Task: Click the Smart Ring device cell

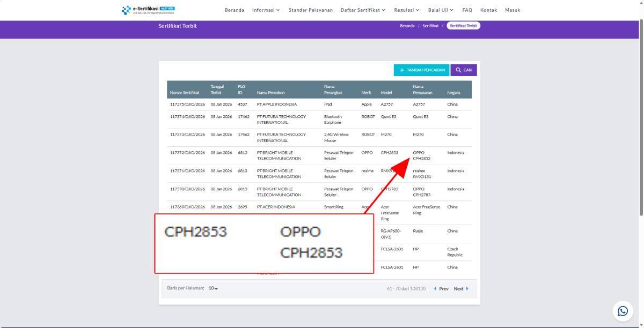Action: click(x=333, y=207)
